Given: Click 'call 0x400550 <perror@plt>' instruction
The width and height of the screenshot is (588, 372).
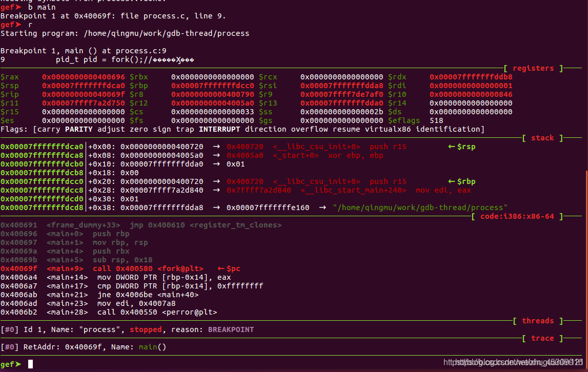Looking at the screenshot, I should pos(157,312).
